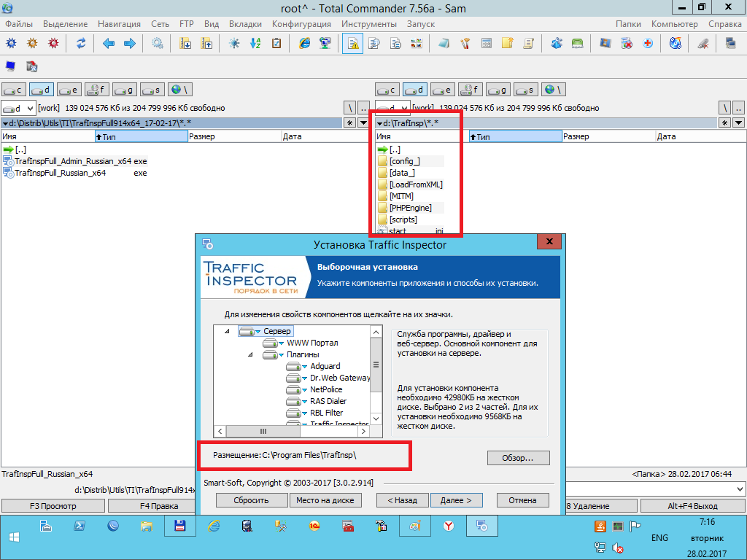Image resolution: width=747 pixels, height=560 pixels.
Task: Click the Windows Start button
Action: point(14,537)
